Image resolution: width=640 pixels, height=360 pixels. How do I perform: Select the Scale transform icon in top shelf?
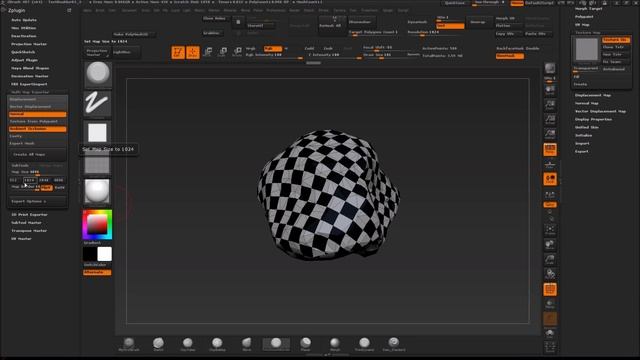tap(223, 52)
